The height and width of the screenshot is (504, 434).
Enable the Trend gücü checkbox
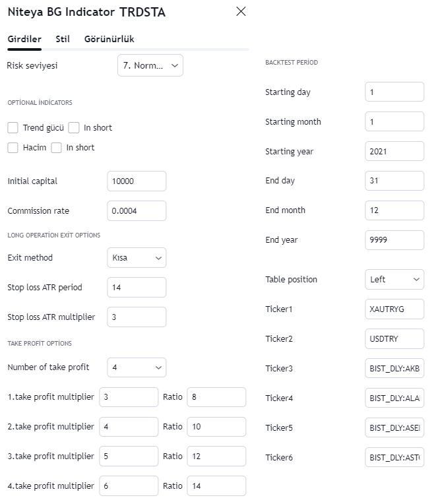click(13, 128)
